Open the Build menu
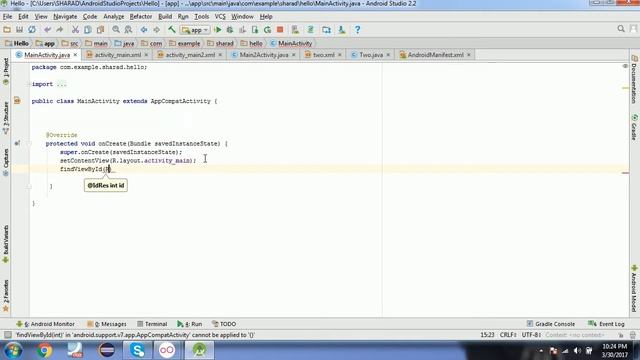This screenshot has width=640, height=360. click(165, 17)
